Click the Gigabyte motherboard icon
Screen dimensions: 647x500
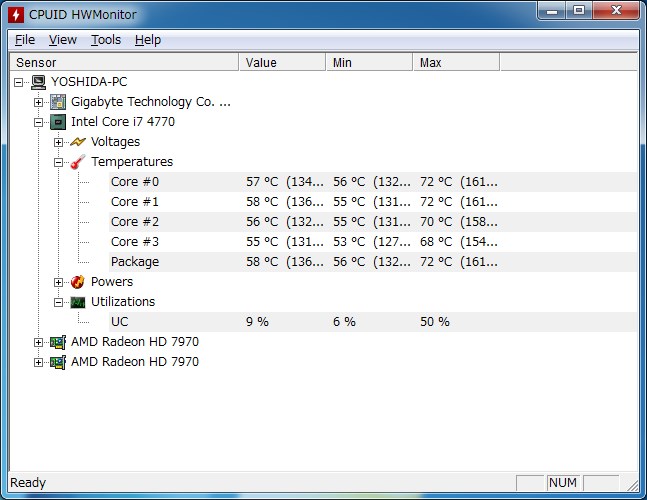pyautogui.click(x=58, y=102)
